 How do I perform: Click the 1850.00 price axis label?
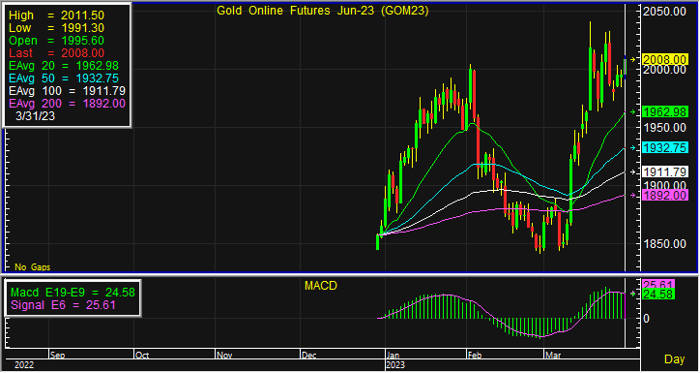665,244
